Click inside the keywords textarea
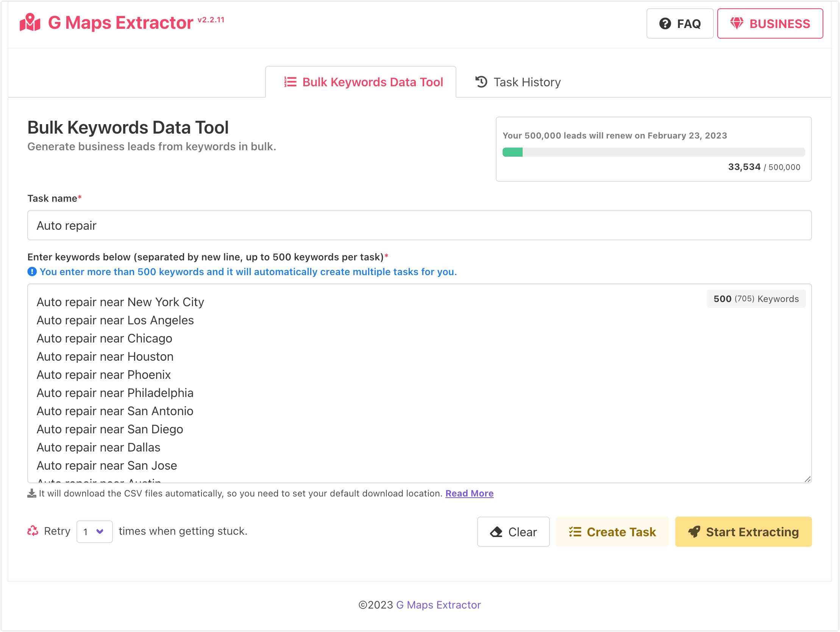This screenshot has width=840, height=632. click(419, 383)
